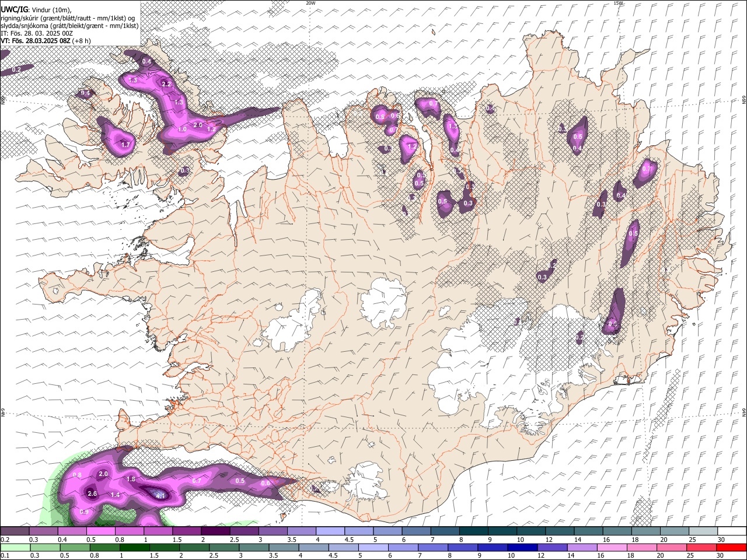This screenshot has height=560, width=747.
Task: Select the pale gray legend swatch labeled 25
Action: point(703,531)
